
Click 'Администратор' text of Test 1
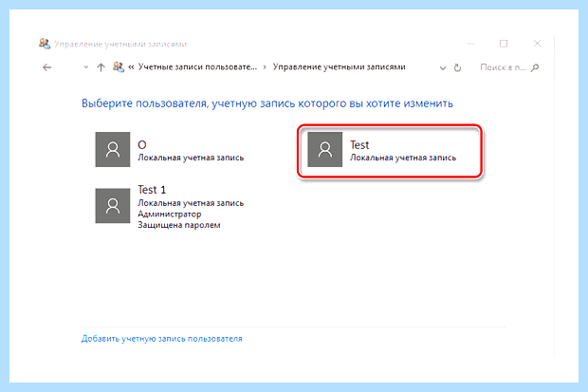pyautogui.click(x=170, y=214)
